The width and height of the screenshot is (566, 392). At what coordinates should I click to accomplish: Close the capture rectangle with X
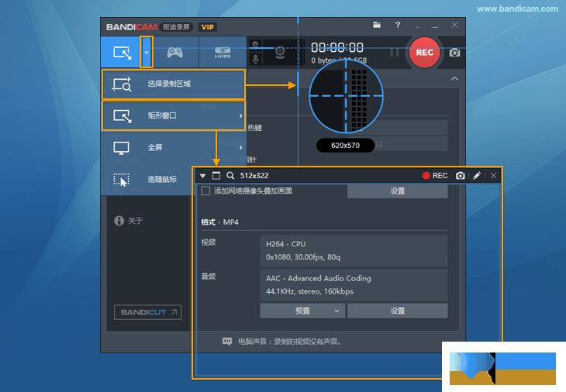pyautogui.click(x=493, y=176)
